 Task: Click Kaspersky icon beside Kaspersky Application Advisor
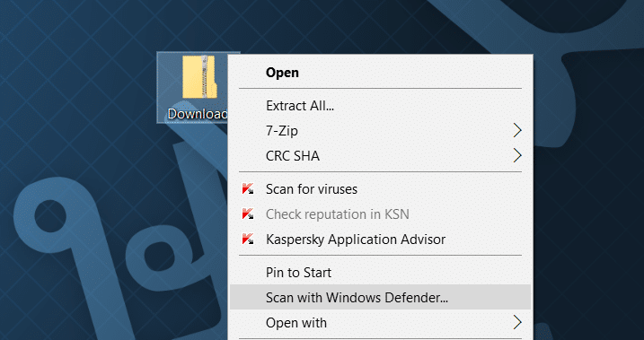point(248,240)
